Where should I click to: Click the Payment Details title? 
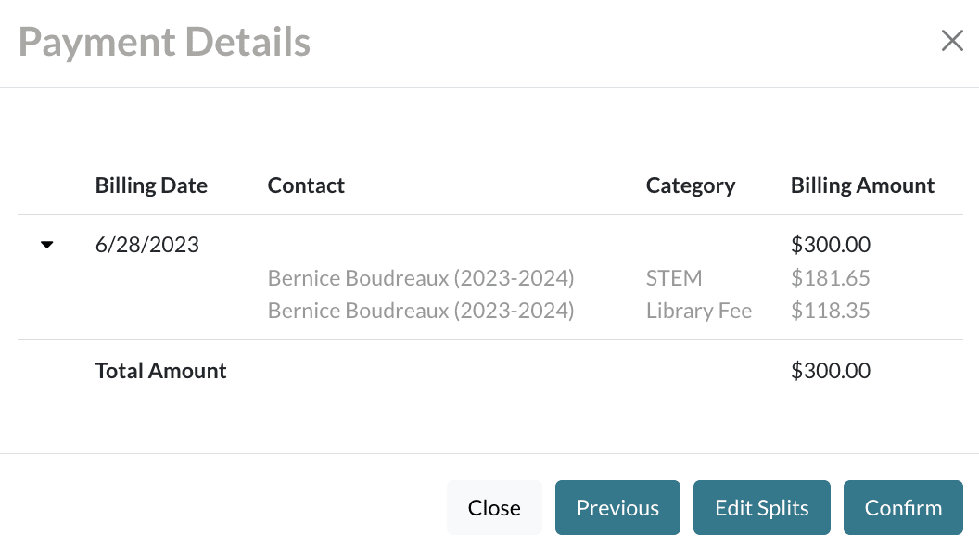(164, 43)
